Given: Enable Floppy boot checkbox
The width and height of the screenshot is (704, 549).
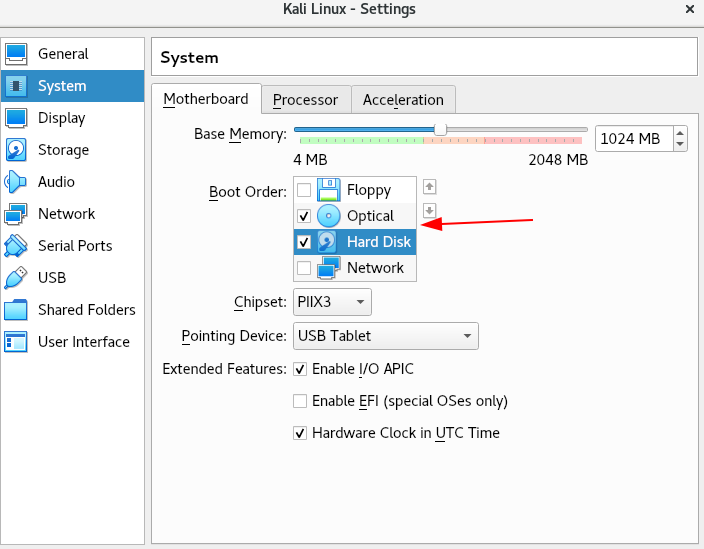Looking at the screenshot, I should 304,190.
